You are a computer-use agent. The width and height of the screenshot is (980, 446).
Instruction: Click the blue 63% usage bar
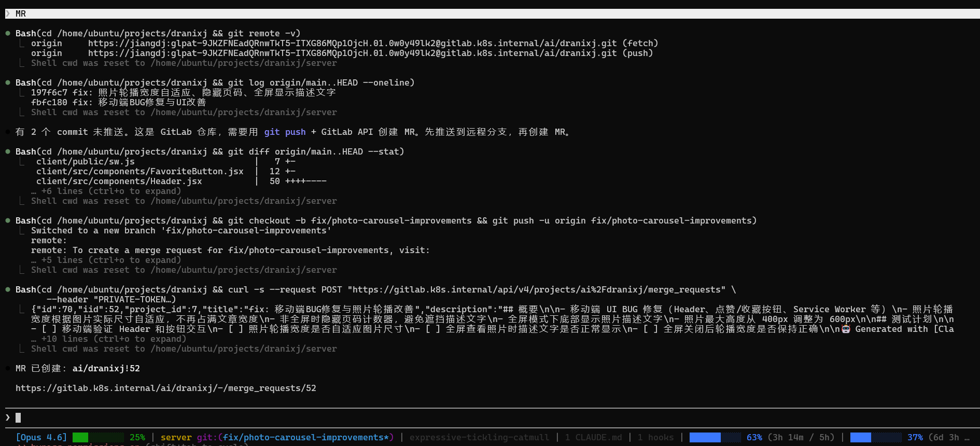point(716,437)
